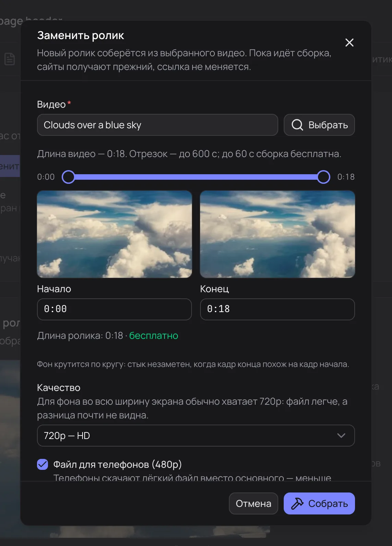The height and width of the screenshot is (546, 392).
Task: Click the Заменить ролик title
Action: tap(81, 35)
